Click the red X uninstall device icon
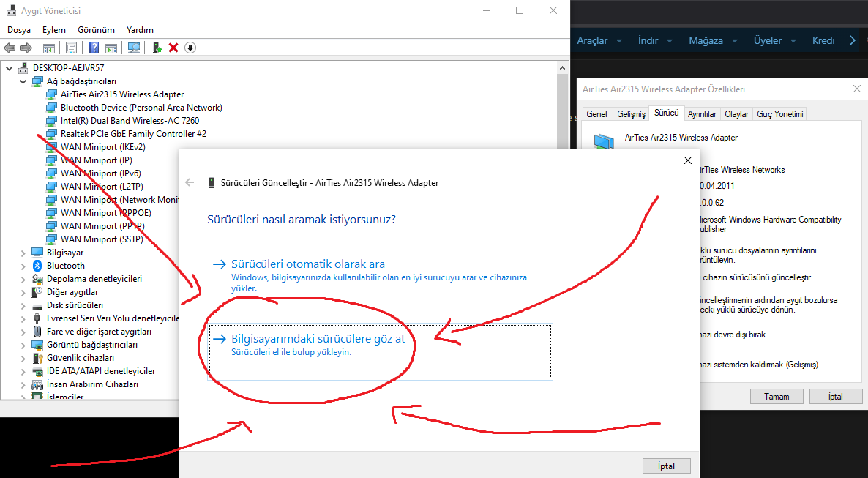The width and height of the screenshot is (868, 478). [173, 48]
